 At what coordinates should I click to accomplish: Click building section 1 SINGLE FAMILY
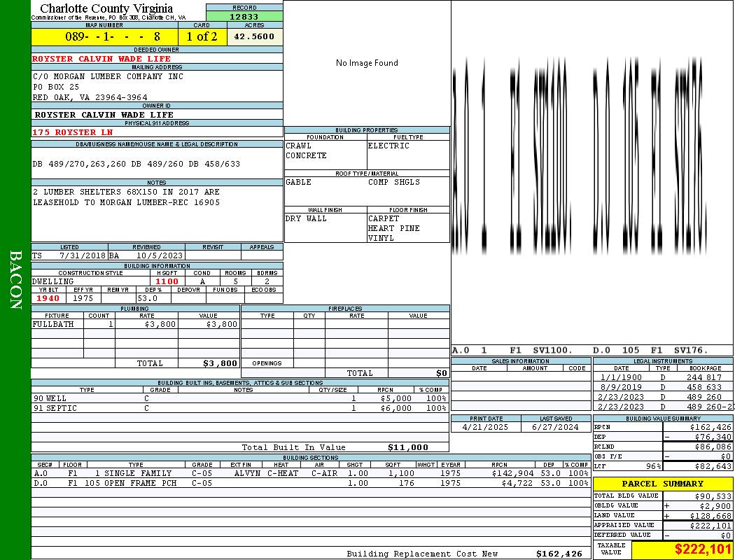[x=133, y=473]
